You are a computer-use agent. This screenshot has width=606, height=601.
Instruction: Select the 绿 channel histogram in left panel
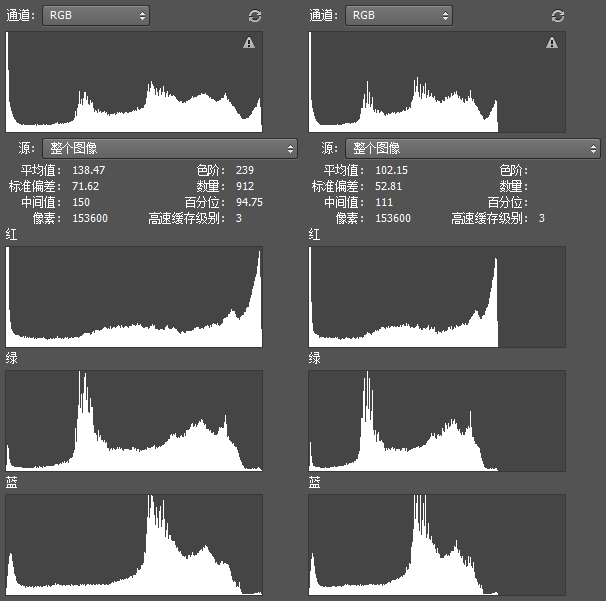click(x=134, y=421)
